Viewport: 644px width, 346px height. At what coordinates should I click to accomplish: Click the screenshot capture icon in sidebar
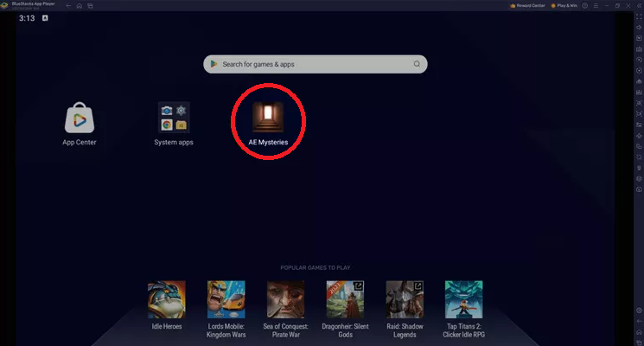[639, 103]
